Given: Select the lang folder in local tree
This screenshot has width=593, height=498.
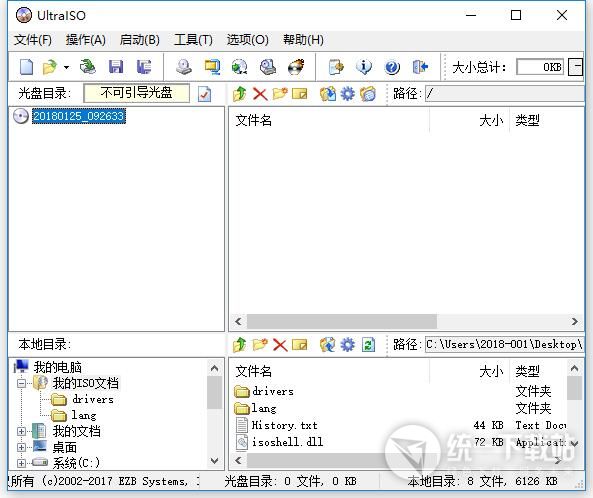Looking at the screenshot, I should pos(84,415).
